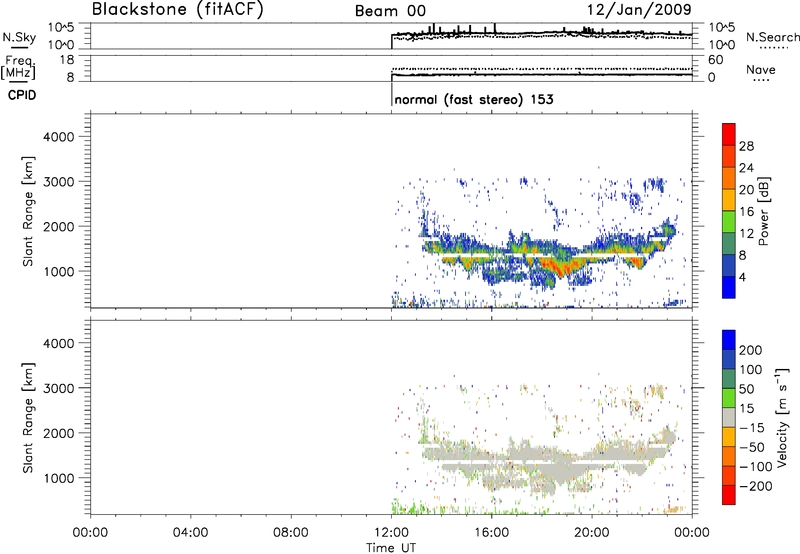Click the Velocity segment between 50 and 100
Image resolution: width=800 pixels, height=554 pixels.
pyautogui.click(x=729, y=379)
